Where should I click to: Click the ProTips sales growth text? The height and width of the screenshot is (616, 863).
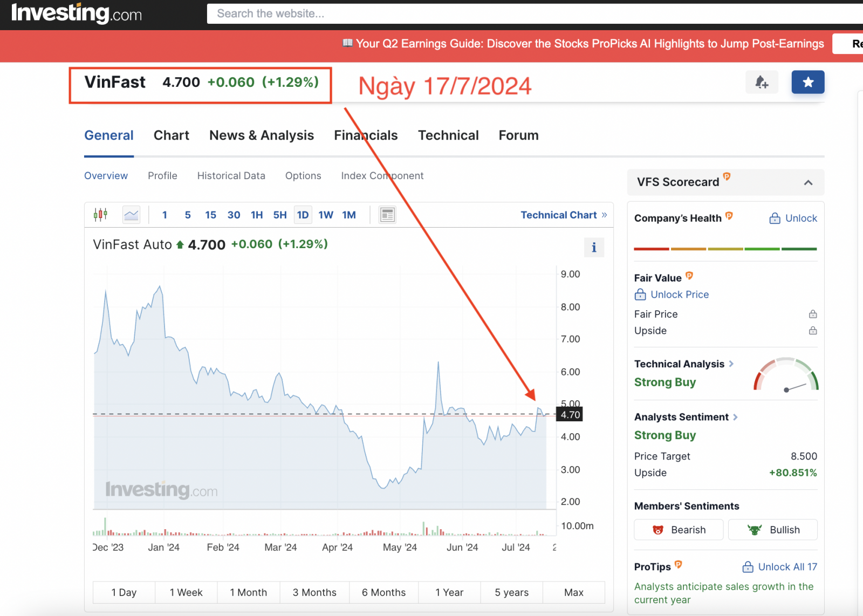coord(724,593)
